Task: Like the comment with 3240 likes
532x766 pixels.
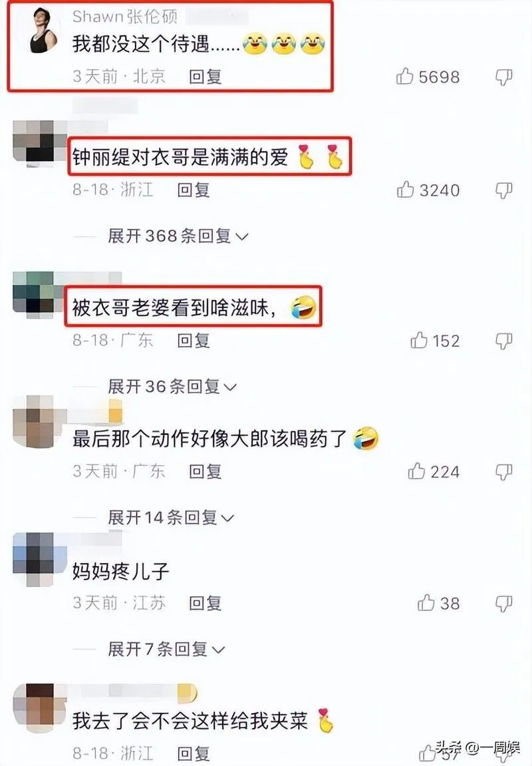Action: (405, 190)
